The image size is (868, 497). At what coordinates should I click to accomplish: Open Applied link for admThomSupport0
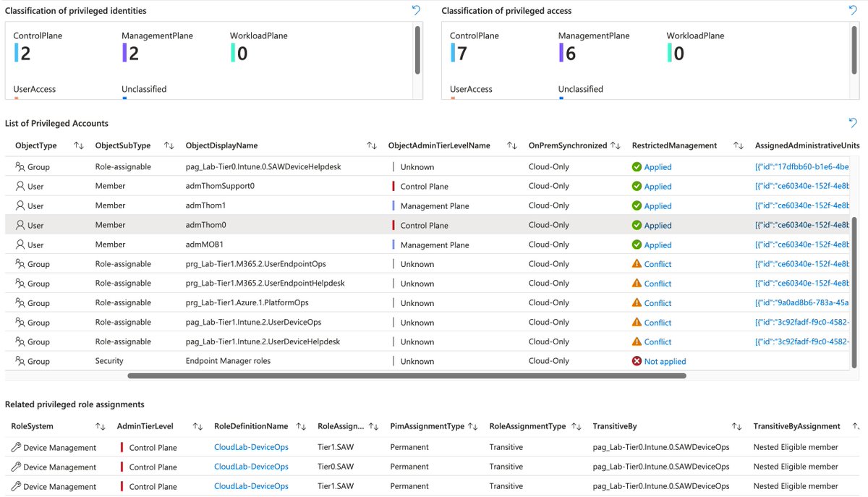[x=658, y=186]
